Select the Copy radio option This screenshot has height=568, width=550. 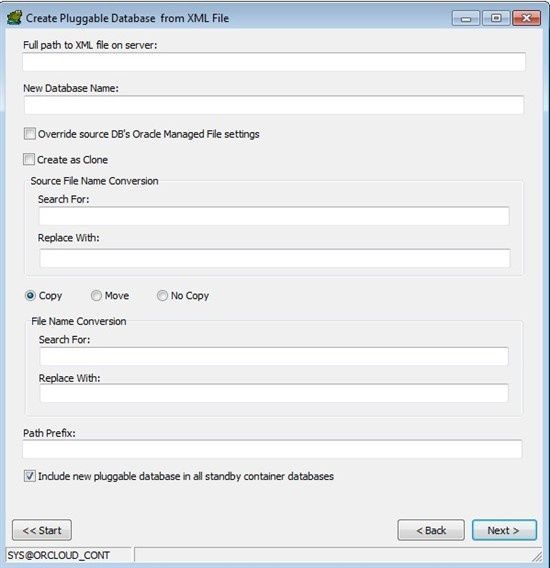point(30,296)
